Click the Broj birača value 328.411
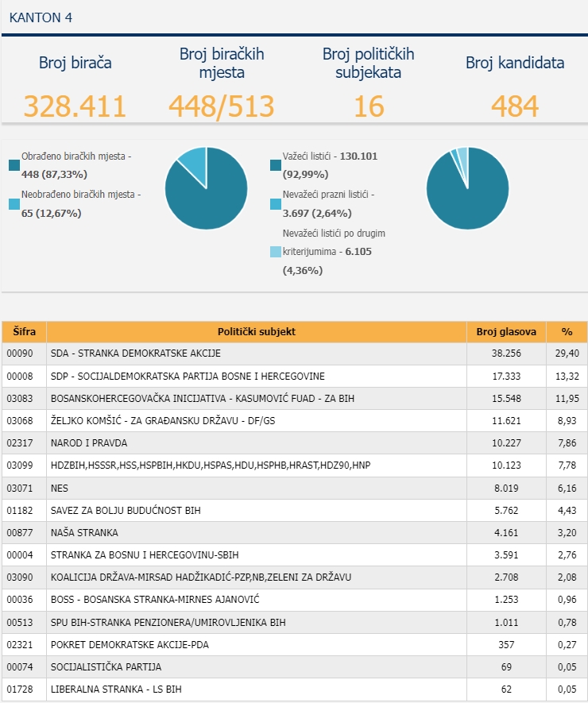 (75, 106)
